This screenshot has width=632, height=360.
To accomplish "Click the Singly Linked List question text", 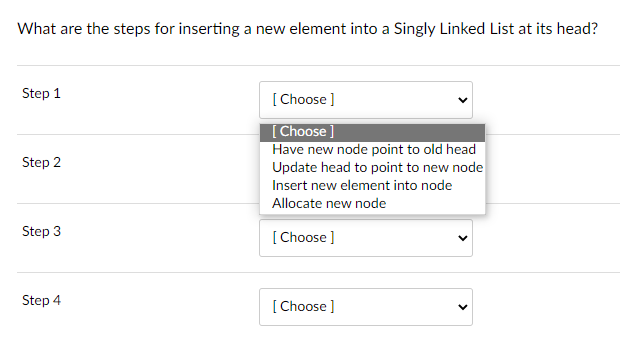I will coord(308,29).
